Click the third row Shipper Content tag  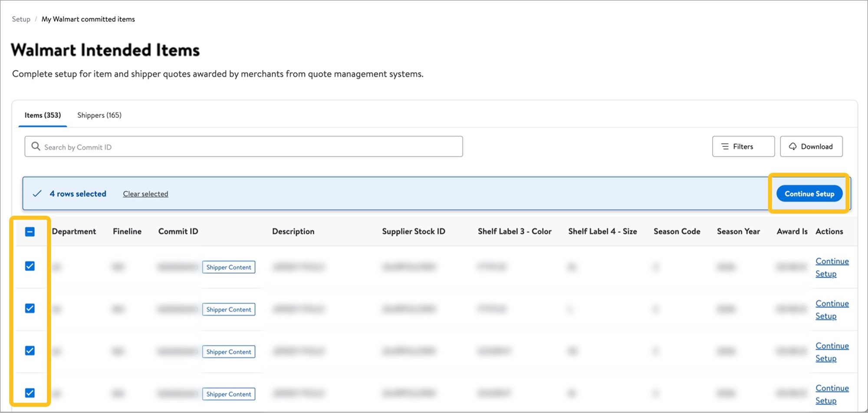pyautogui.click(x=229, y=352)
